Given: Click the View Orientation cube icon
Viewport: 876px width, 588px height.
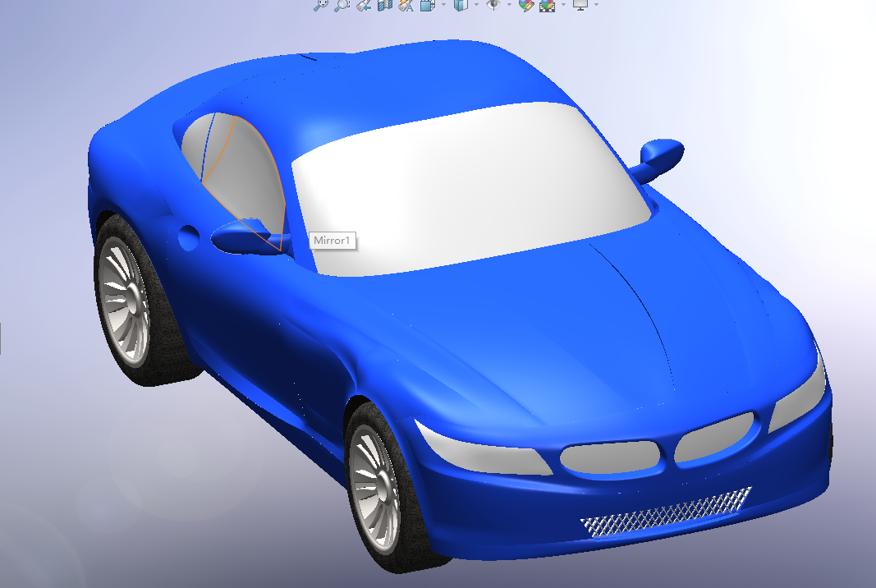Looking at the screenshot, I should (428, 5).
